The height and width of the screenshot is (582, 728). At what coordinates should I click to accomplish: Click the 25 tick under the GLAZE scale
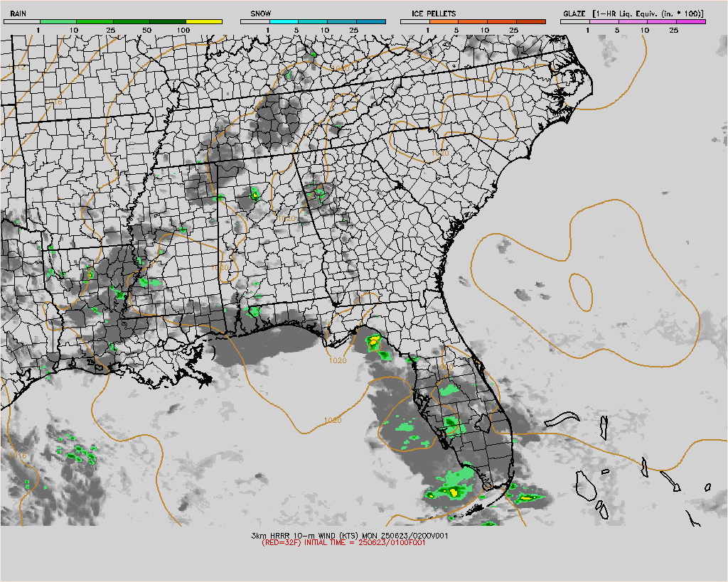click(x=674, y=30)
